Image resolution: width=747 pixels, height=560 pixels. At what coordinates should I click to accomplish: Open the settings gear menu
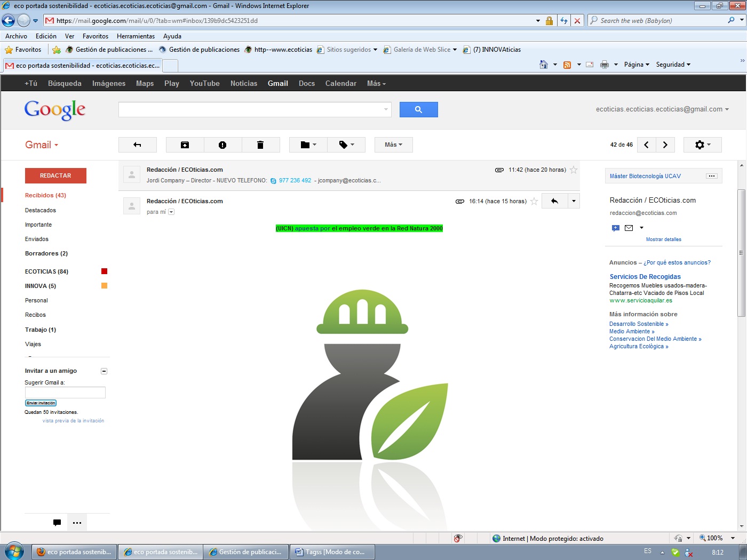pyautogui.click(x=702, y=145)
